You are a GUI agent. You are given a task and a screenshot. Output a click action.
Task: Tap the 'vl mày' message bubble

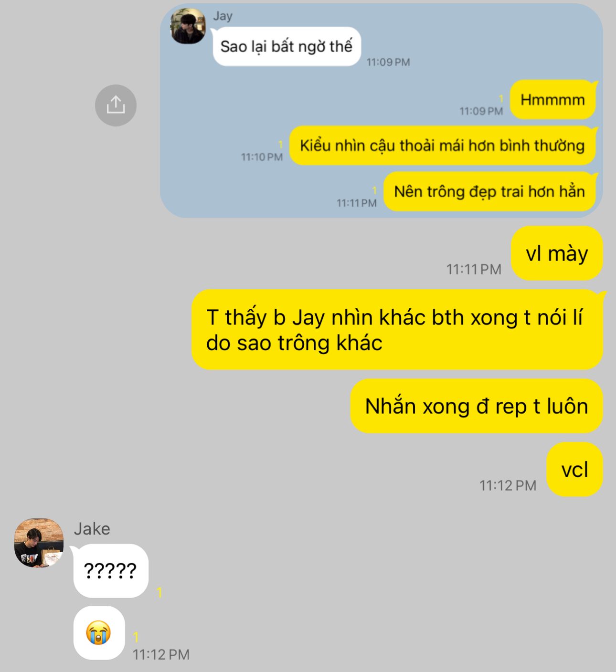pyautogui.click(x=557, y=253)
